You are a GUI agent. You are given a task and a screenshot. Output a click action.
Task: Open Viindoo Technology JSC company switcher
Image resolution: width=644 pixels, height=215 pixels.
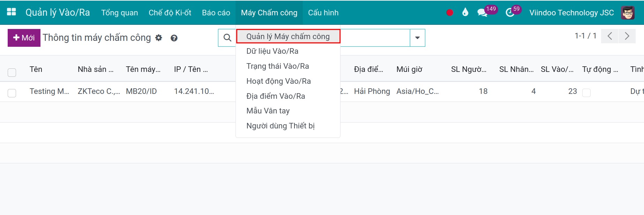[x=571, y=13]
